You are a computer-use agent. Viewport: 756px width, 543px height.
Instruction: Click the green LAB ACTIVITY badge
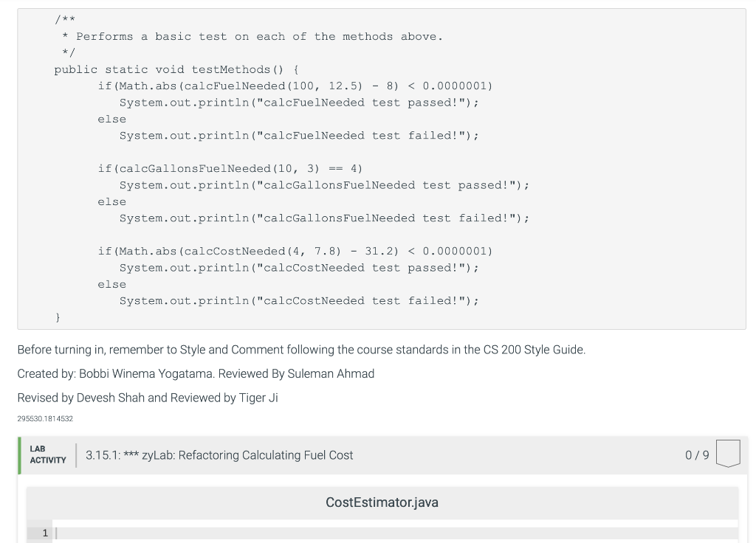click(46, 454)
